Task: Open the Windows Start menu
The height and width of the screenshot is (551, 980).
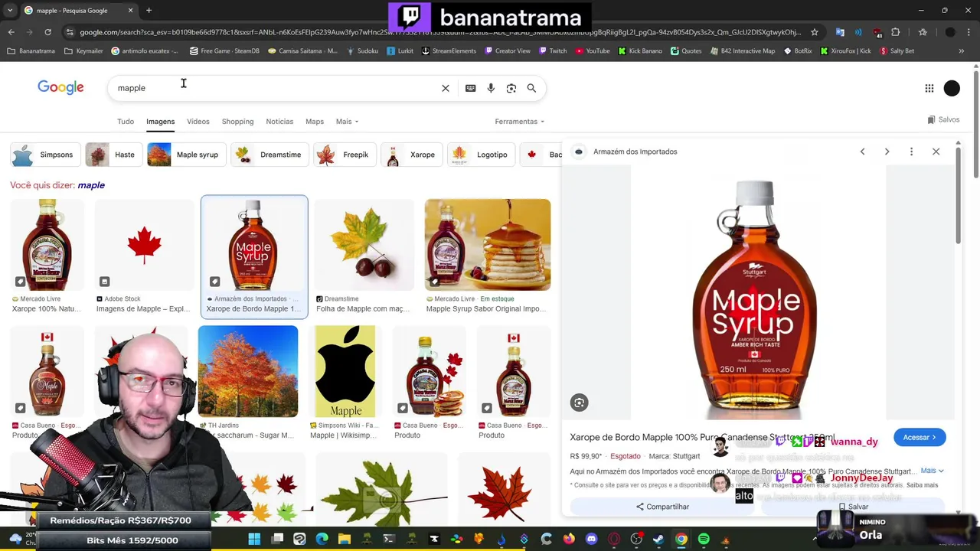Action: click(x=254, y=539)
